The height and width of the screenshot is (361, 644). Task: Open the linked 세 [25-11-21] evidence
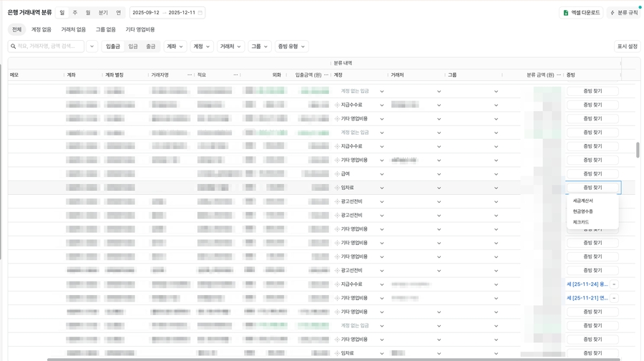(587, 298)
